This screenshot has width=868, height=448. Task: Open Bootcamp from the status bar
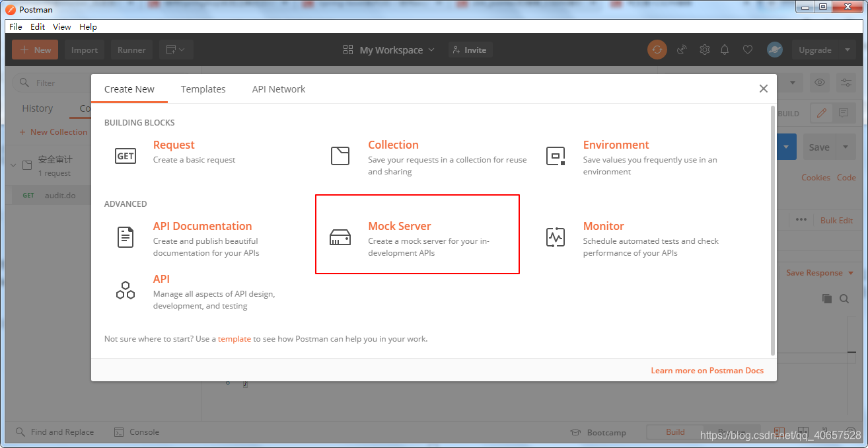598,432
